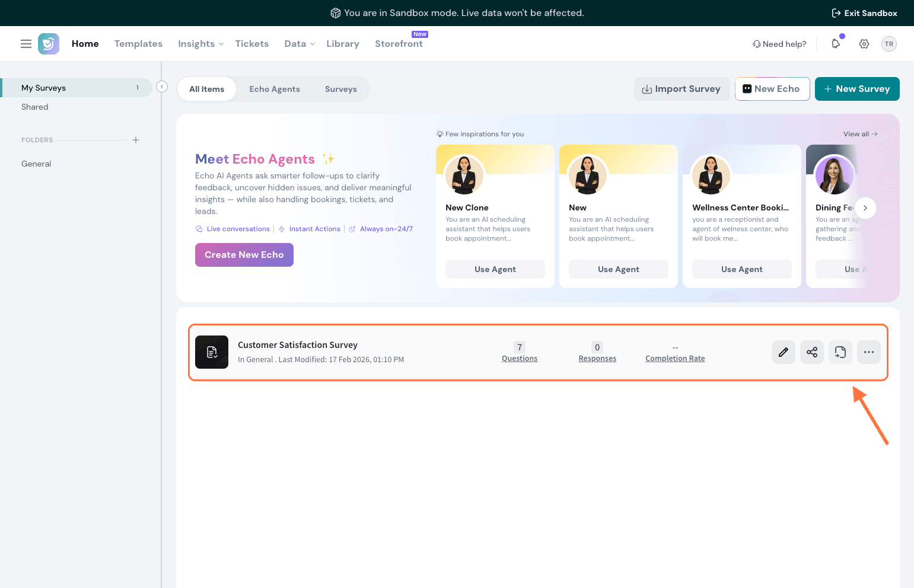Screen dimensions: 914x588
Task: Collapse the left sidebar panel
Action: click(162, 87)
